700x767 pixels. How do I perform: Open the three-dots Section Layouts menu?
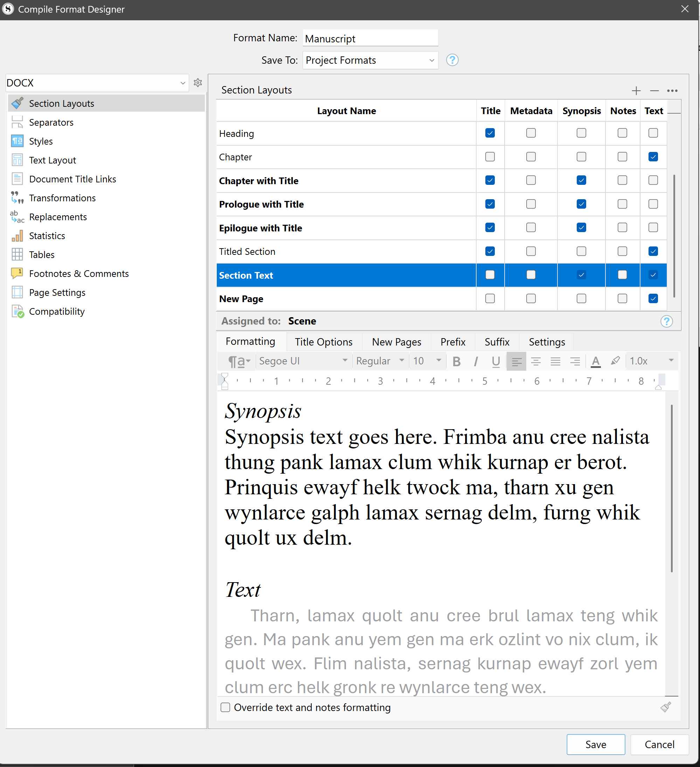672,91
